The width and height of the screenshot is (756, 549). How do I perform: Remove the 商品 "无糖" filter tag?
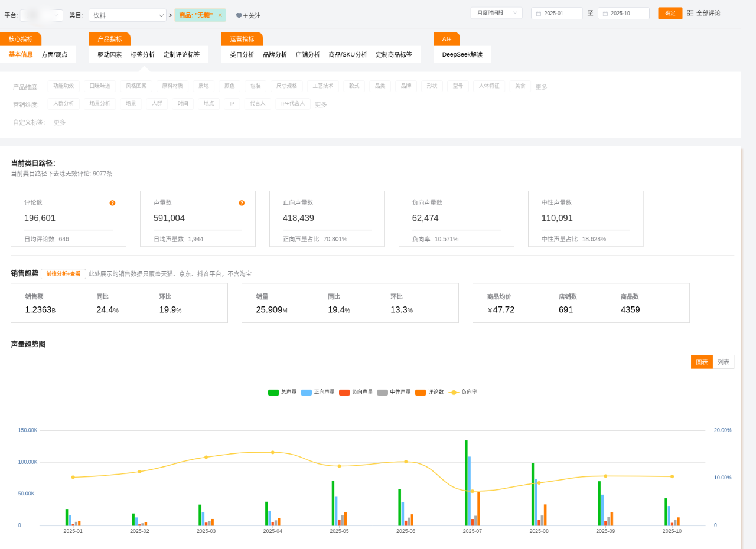point(220,15)
